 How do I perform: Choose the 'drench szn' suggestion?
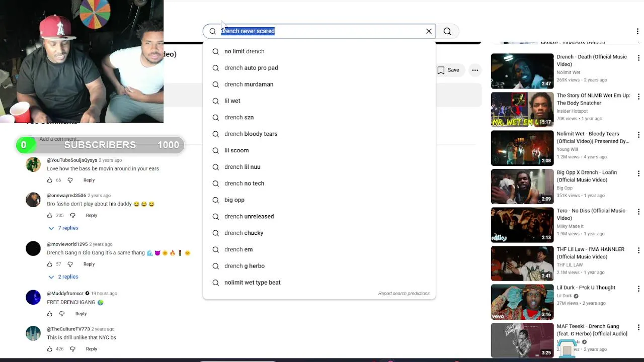(319, 117)
